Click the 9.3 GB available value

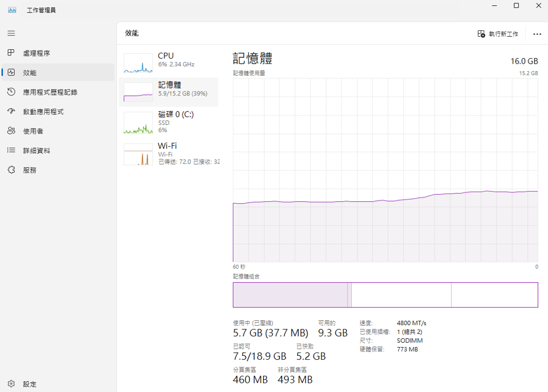click(x=333, y=333)
